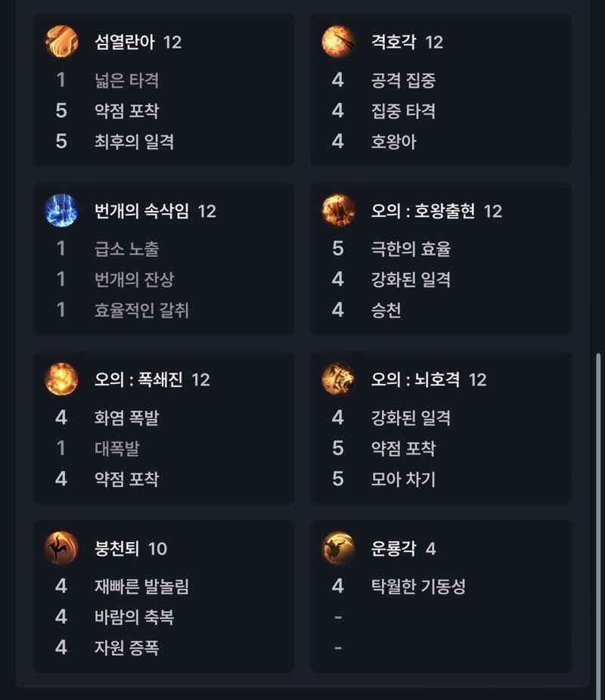Click the 모아 차기 tripod

pos(403,479)
